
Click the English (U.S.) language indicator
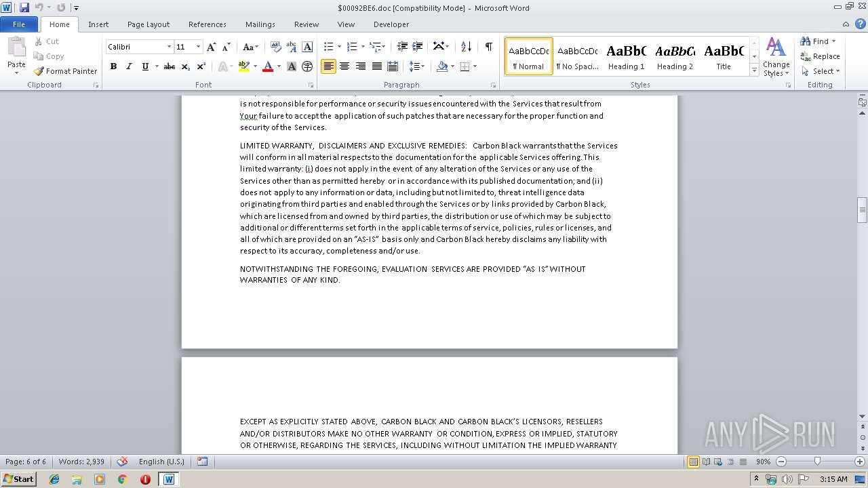(161, 462)
